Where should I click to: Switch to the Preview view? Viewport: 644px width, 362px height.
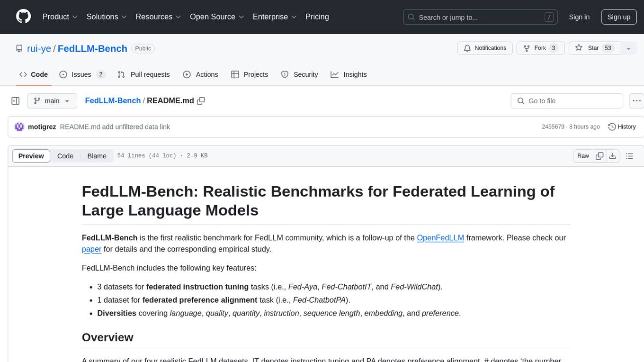coord(31,156)
